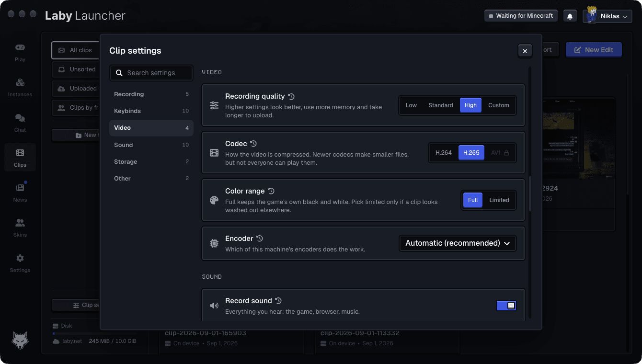Image resolution: width=642 pixels, height=364 pixels.
Task: Choose the locked AV1 codec
Action: (x=500, y=153)
